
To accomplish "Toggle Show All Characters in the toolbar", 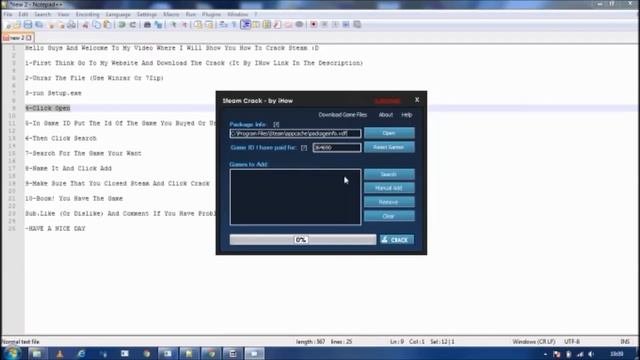I will [x=234, y=25].
